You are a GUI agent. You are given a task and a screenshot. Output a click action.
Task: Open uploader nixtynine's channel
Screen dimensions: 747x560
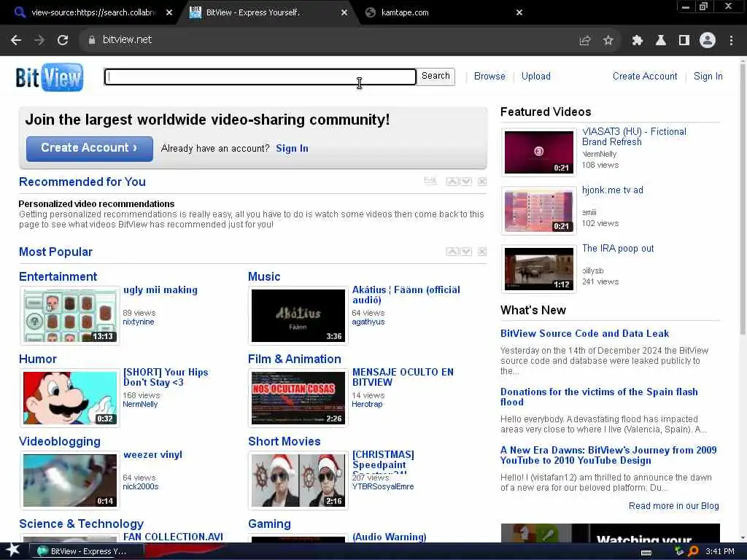point(138,322)
